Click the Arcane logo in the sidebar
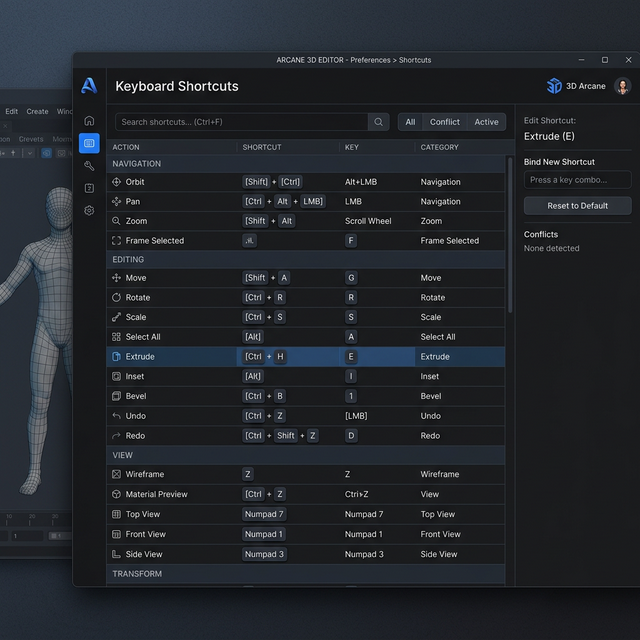640x640 pixels. tap(89, 86)
